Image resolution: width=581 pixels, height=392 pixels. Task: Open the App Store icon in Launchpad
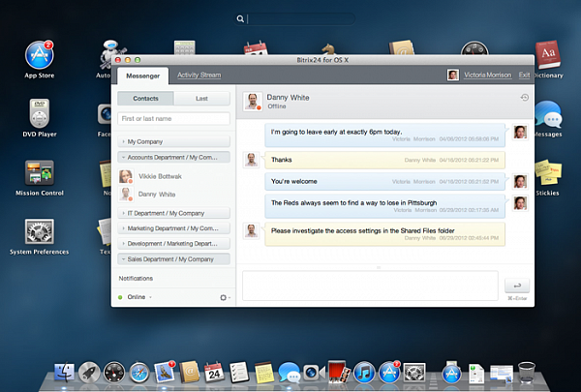[40, 55]
